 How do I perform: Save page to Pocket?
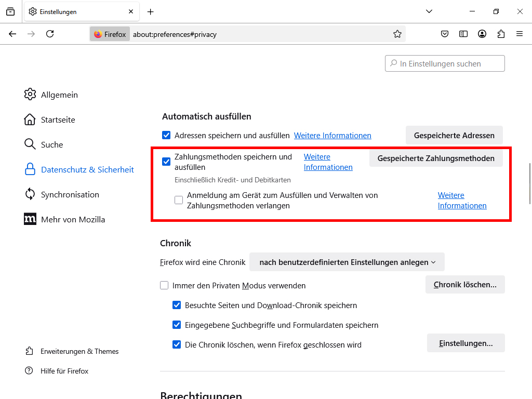point(445,34)
